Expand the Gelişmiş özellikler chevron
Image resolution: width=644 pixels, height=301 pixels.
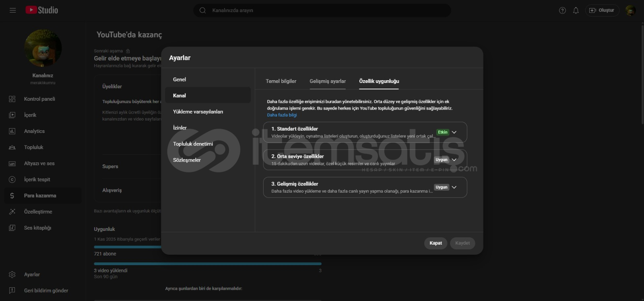tap(454, 187)
